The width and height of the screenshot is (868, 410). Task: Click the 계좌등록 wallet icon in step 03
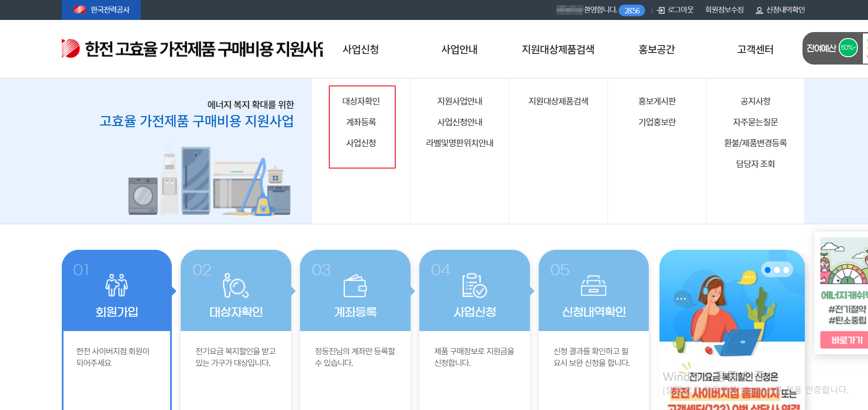click(x=355, y=286)
